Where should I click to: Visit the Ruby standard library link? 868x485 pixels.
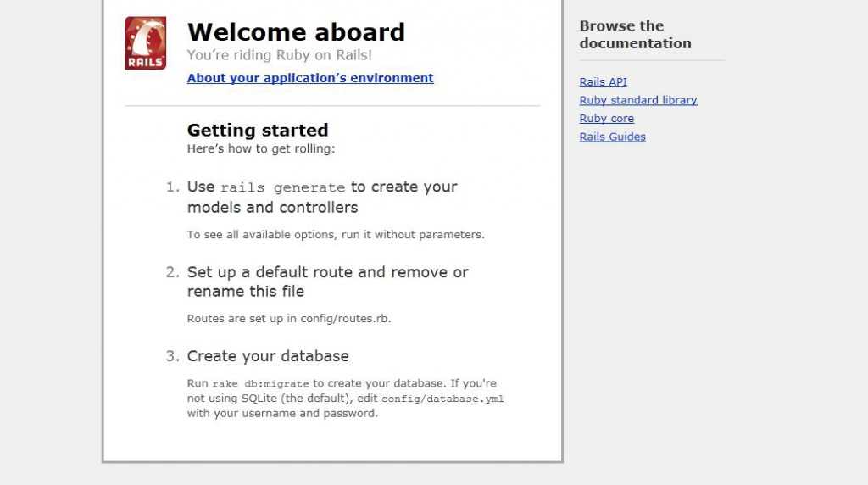(637, 100)
